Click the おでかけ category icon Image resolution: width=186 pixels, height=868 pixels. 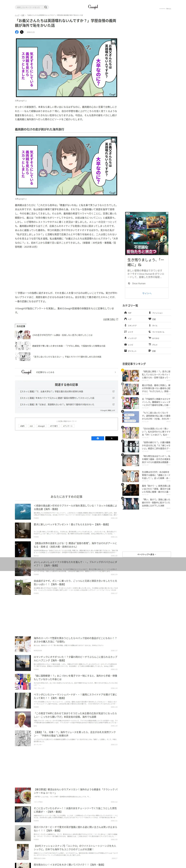pos(150,338)
